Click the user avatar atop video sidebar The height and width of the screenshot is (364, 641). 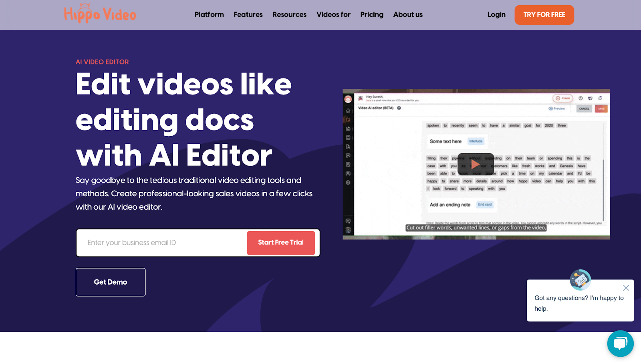coord(348,99)
